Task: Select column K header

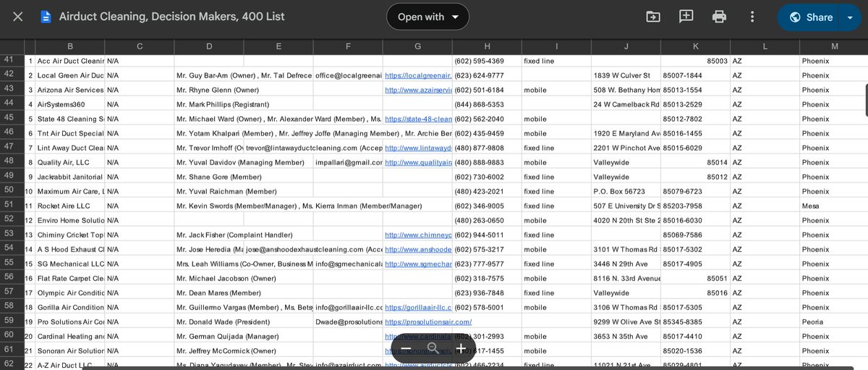Action: 695,46
